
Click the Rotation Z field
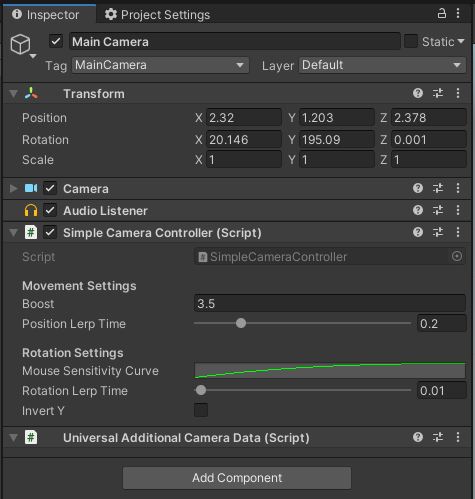click(428, 139)
